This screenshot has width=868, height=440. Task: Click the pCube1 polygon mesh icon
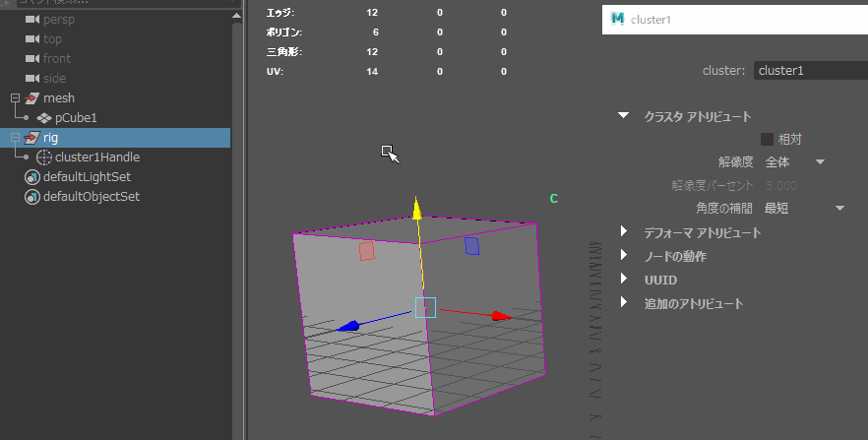tap(43, 118)
